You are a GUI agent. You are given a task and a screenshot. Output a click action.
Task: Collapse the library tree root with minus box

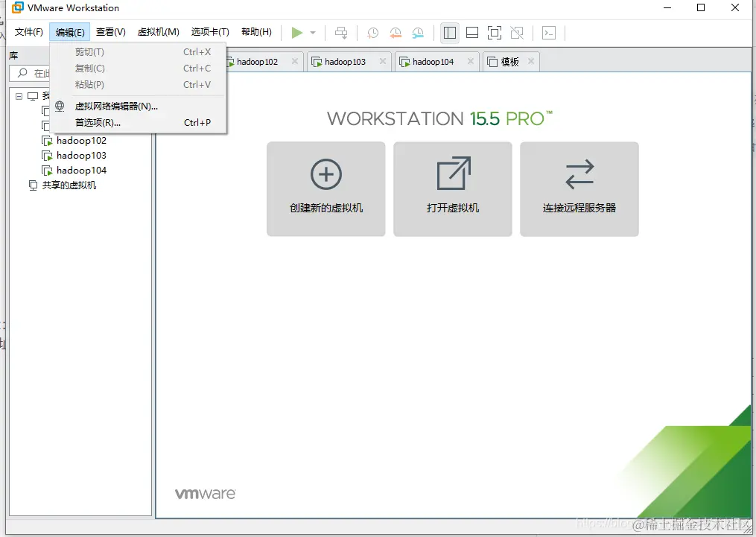coord(19,96)
